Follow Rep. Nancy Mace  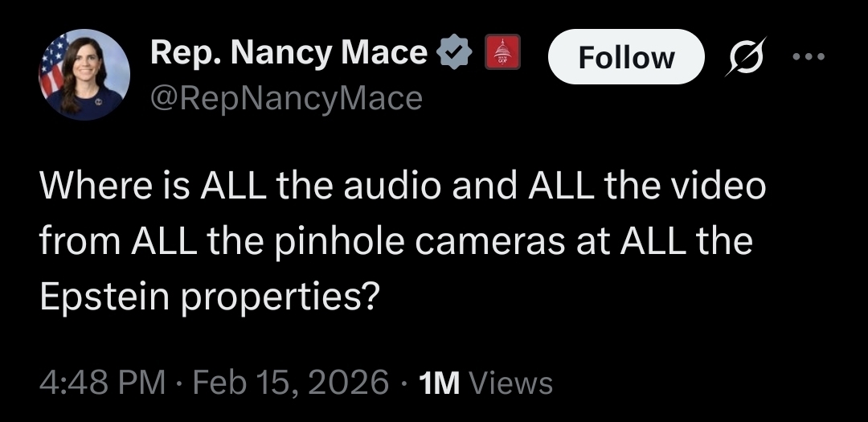coord(626,57)
